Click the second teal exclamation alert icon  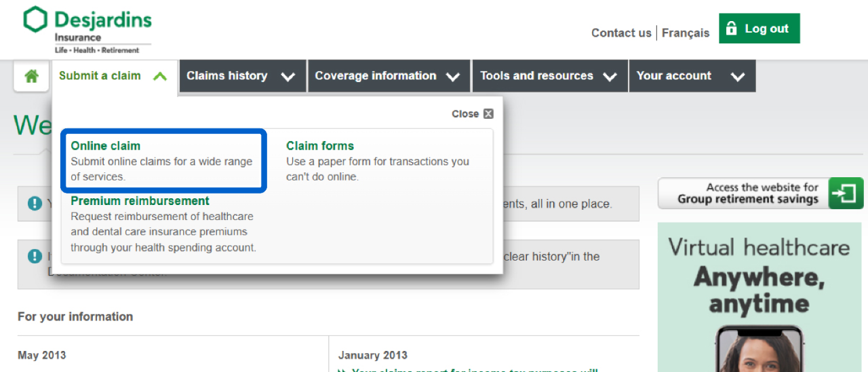pos(35,257)
